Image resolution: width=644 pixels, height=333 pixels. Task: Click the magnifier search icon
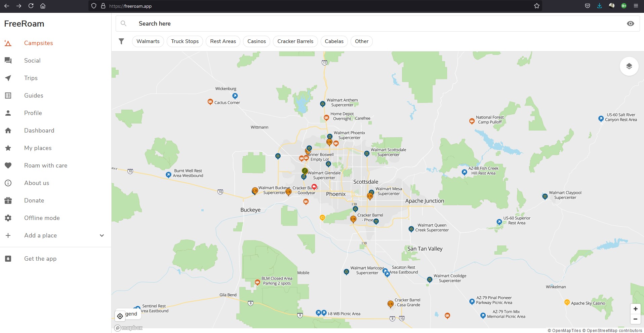124,24
